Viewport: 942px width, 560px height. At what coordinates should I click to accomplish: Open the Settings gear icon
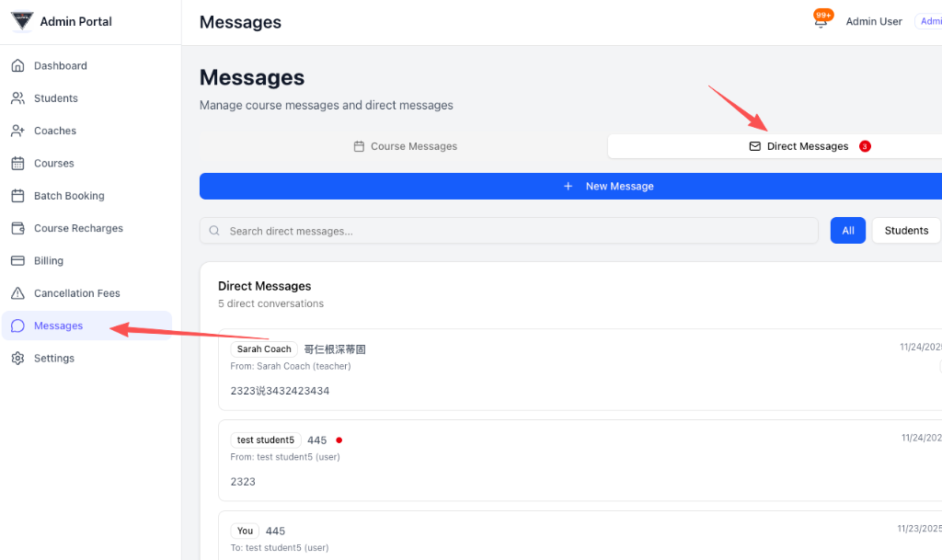pos(19,358)
